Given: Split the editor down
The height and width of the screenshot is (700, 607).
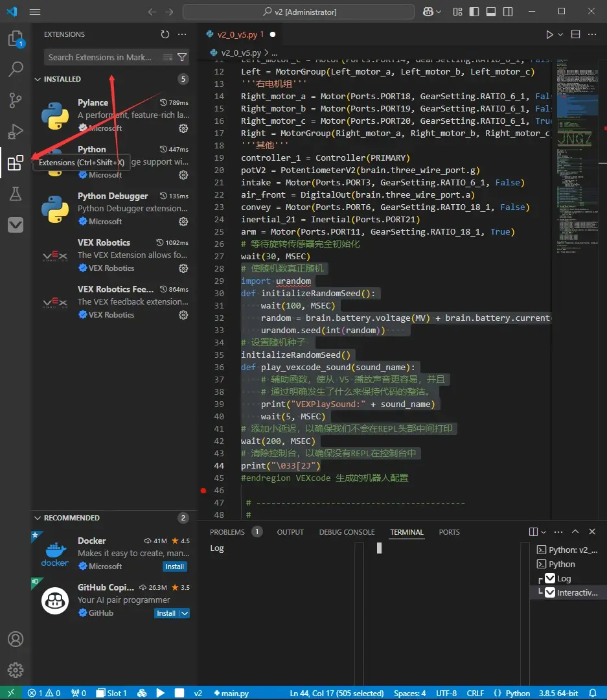Looking at the screenshot, I should click(x=576, y=34).
